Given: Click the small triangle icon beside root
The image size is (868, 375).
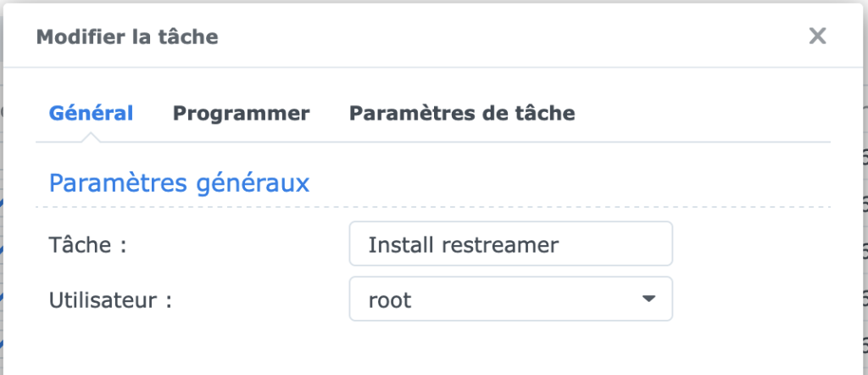Looking at the screenshot, I should 648,299.
